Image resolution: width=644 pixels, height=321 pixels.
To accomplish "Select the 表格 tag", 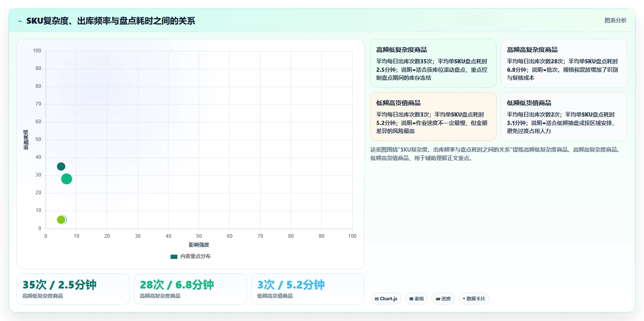I will [416, 299].
